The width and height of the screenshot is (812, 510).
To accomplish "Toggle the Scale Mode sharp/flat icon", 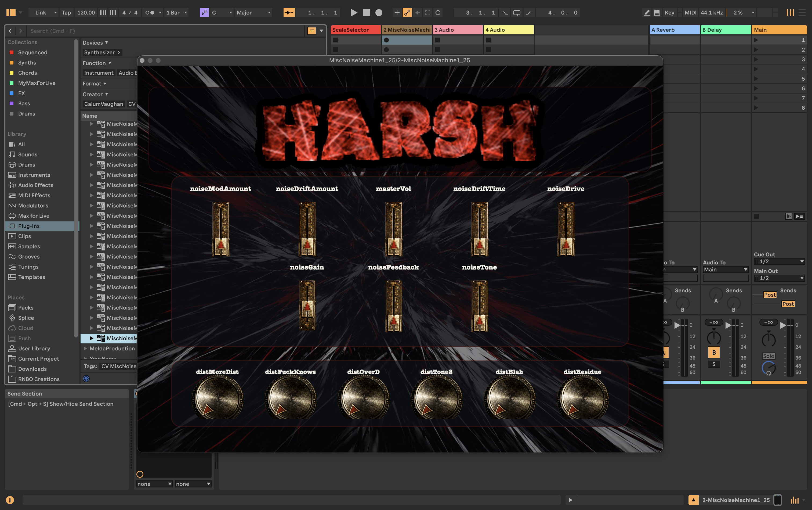I will [x=204, y=12].
